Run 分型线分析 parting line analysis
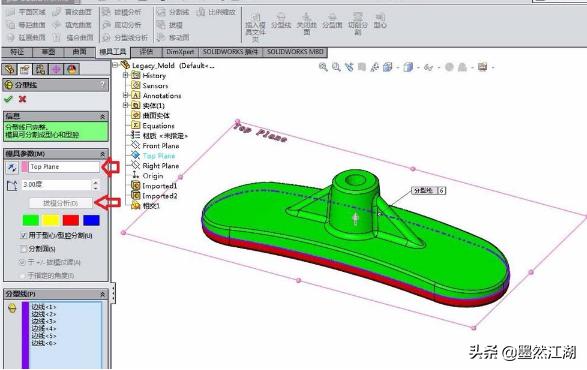The width and height of the screenshot is (587, 370). tap(125, 37)
